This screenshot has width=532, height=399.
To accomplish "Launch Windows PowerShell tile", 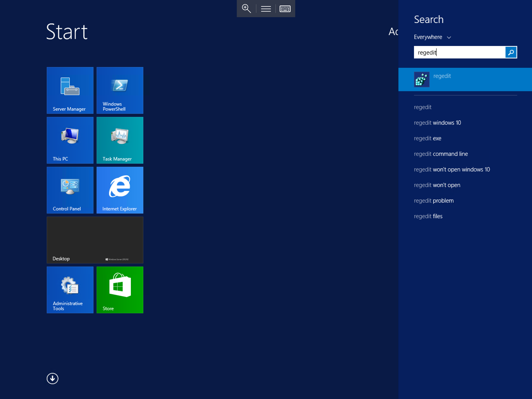I will [x=120, y=90].
